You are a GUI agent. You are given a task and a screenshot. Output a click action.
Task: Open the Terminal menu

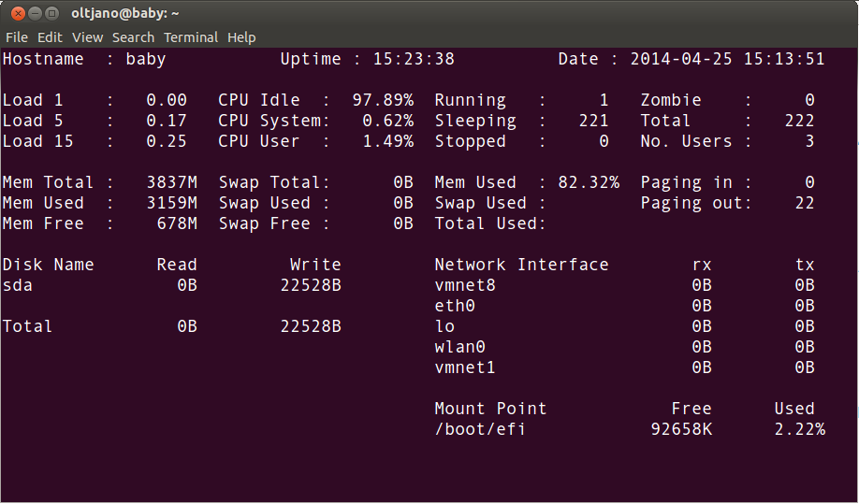(191, 37)
